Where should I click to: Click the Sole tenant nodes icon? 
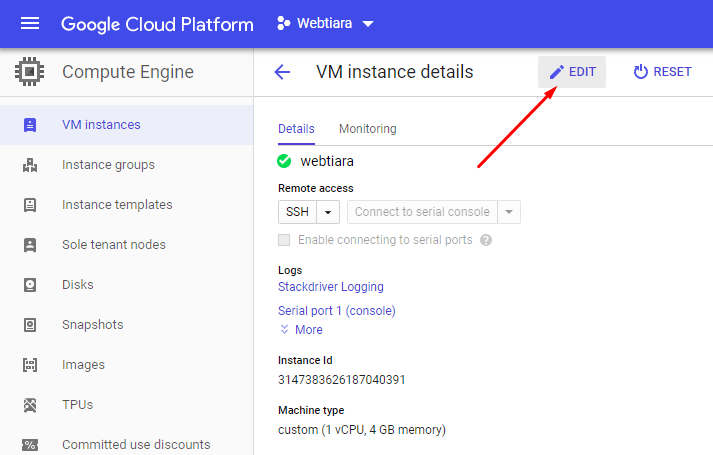click(x=30, y=245)
